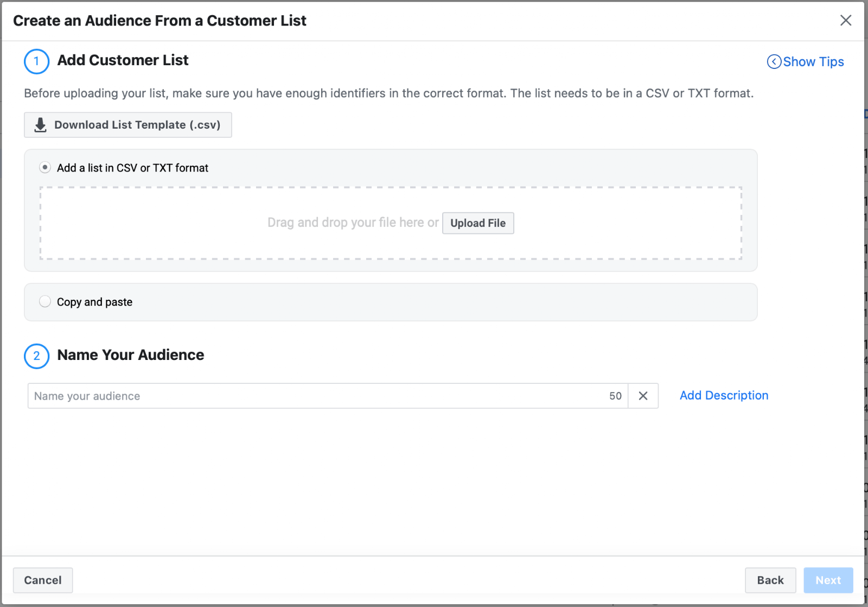Click the Name Your Audience heading
868x607 pixels.
click(131, 355)
